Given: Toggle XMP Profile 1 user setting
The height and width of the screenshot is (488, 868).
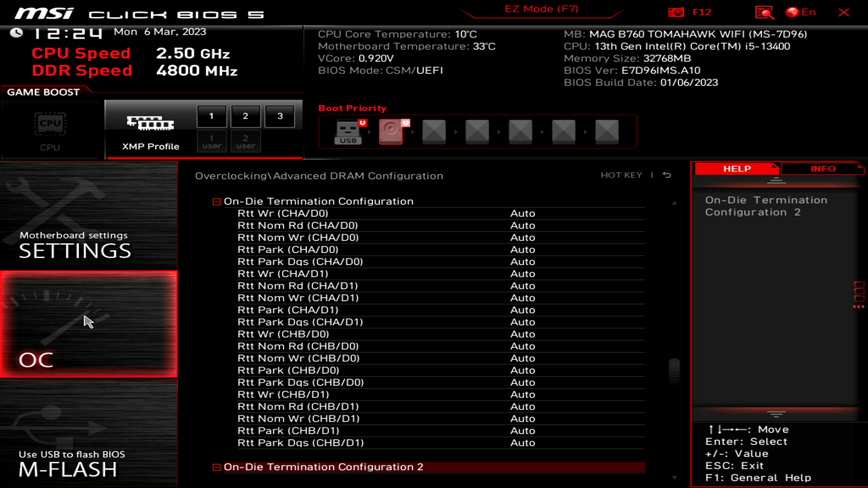Looking at the screenshot, I should pyautogui.click(x=212, y=141).
